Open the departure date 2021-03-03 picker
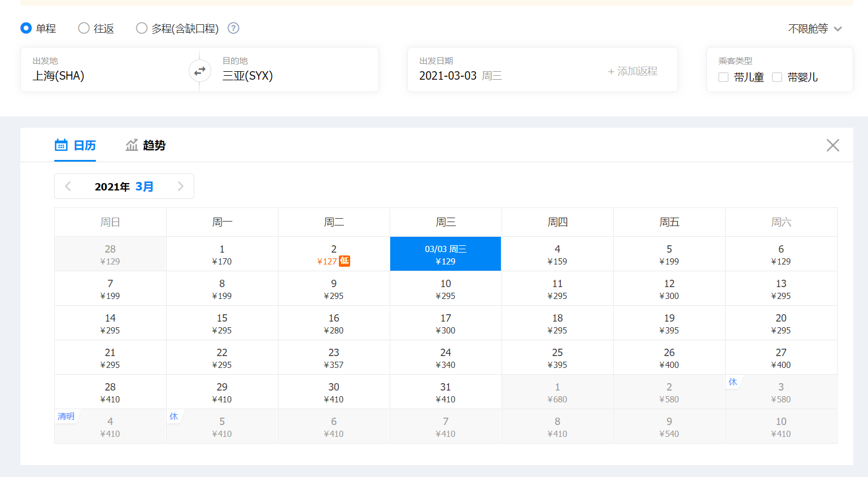The image size is (868, 477). 460,76
